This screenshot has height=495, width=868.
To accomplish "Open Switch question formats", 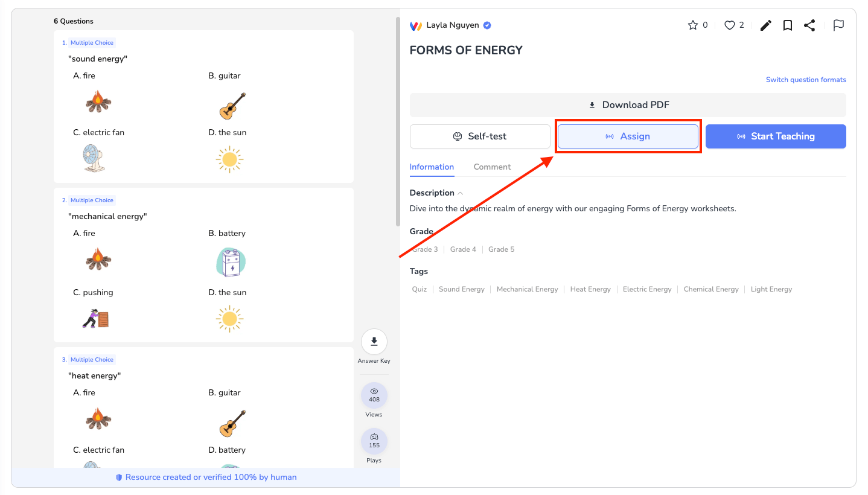I will pyautogui.click(x=806, y=79).
